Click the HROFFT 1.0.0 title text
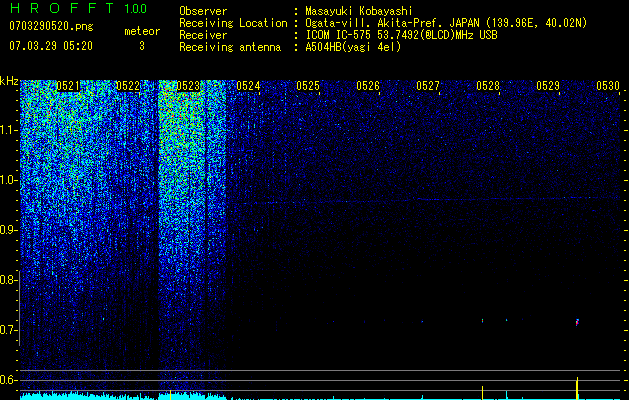629x400 pixels. pos(78,8)
